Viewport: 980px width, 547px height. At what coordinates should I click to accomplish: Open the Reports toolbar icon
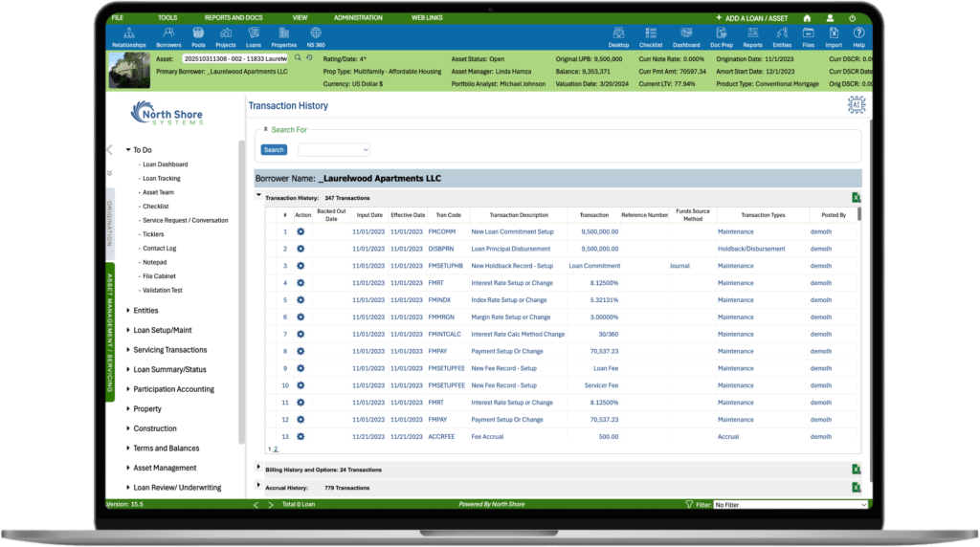click(752, 37)
